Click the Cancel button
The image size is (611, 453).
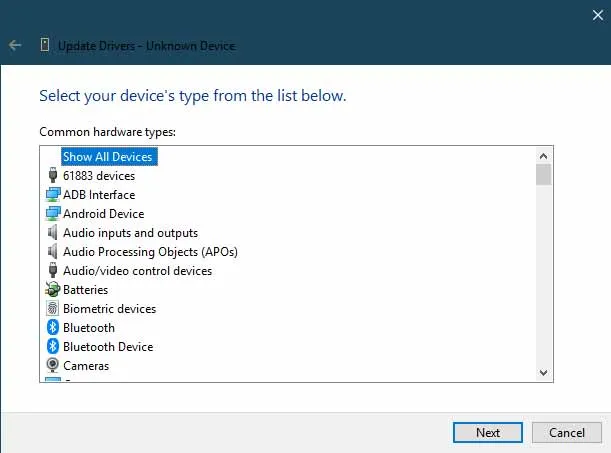pyautogui.click(x=567, y=432)
